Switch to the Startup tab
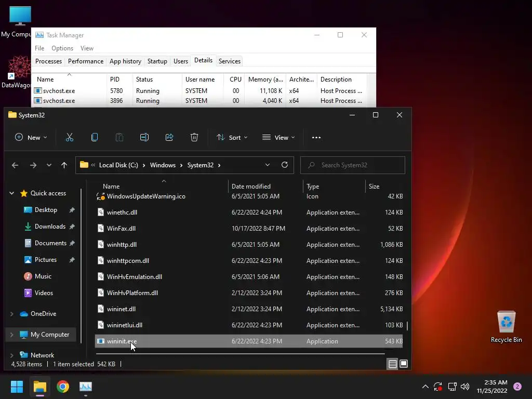Viewport: 532px width, 399px height. [157, 61]
